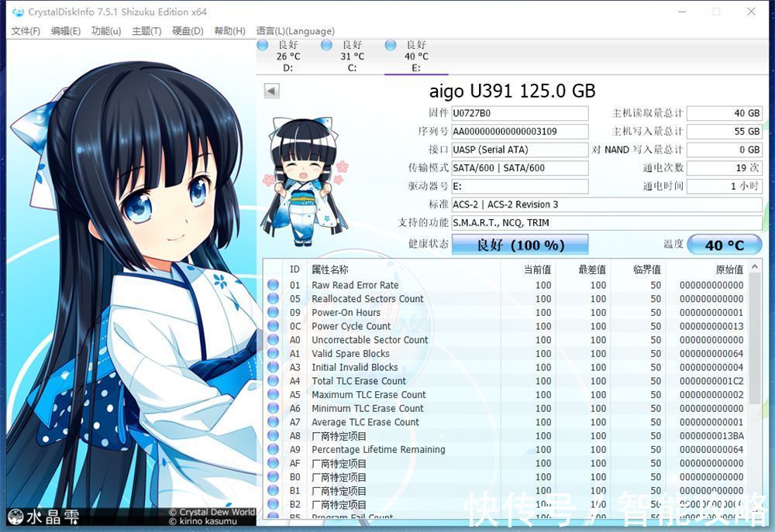The width and height of the screenshot is (775, 532).
Task: Click the CrystalDiskInfo app icon in title bar
Action: 18,12
